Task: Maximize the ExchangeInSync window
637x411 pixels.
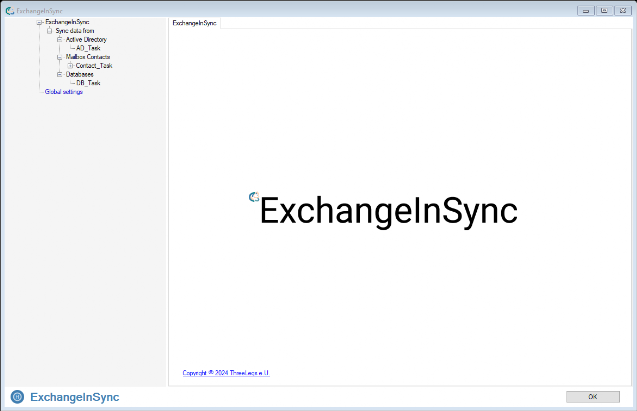Action: point(604,11)
